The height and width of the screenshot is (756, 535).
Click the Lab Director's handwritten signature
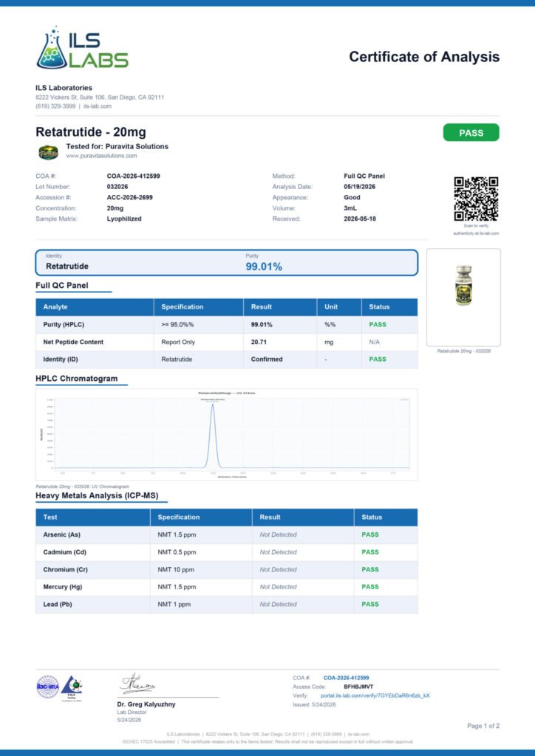(138, 684)
